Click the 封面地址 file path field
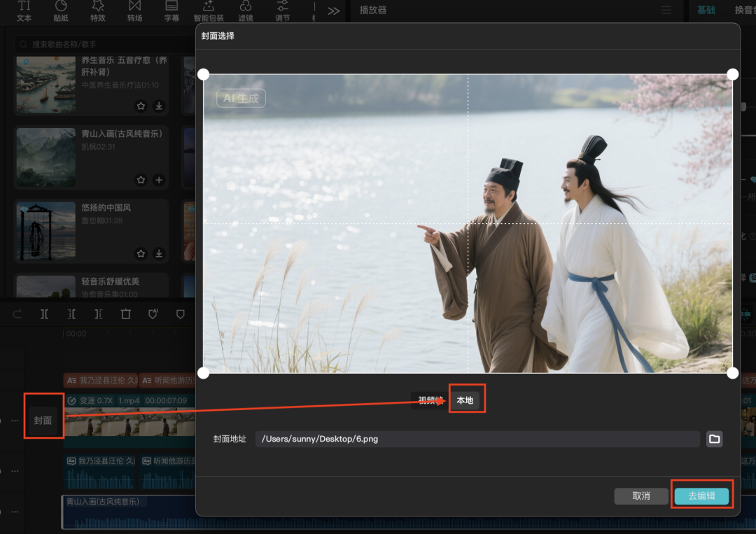 pos(477,439)
